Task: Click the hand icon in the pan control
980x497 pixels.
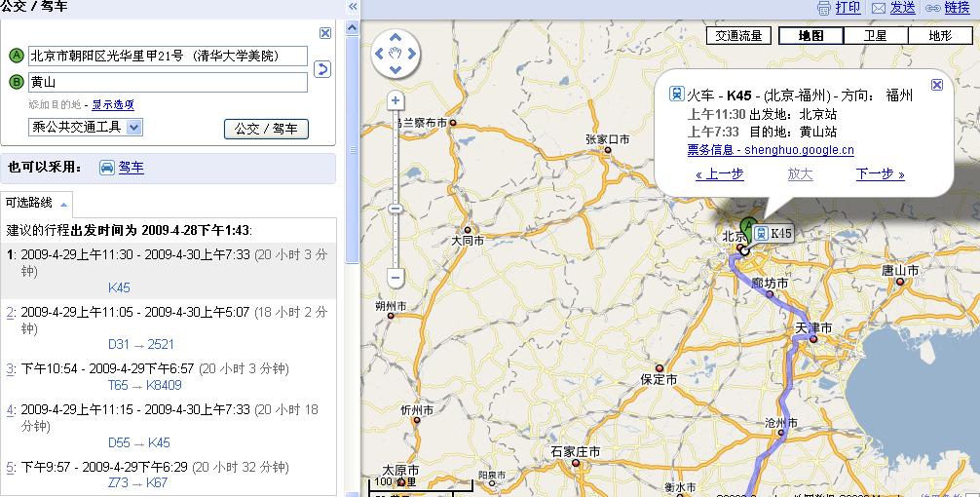Action: [395, 54]
